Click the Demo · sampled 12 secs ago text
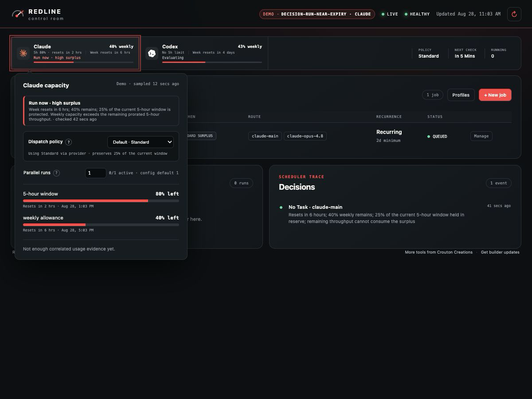Viewport: 532px width, 399px height. pyautogui.click(x=148, y=84)
